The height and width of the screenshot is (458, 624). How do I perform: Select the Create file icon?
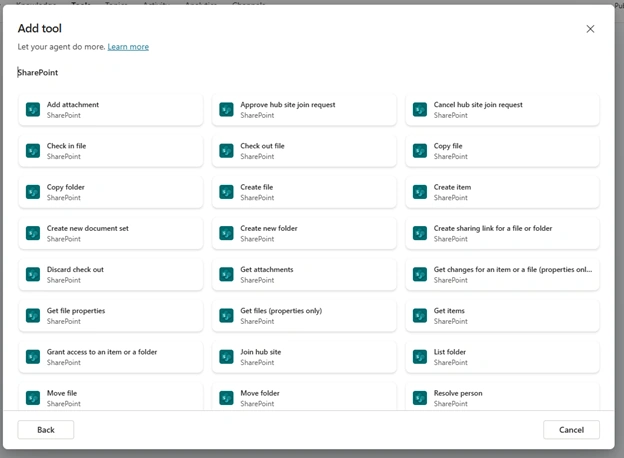[x=226, y=192]
